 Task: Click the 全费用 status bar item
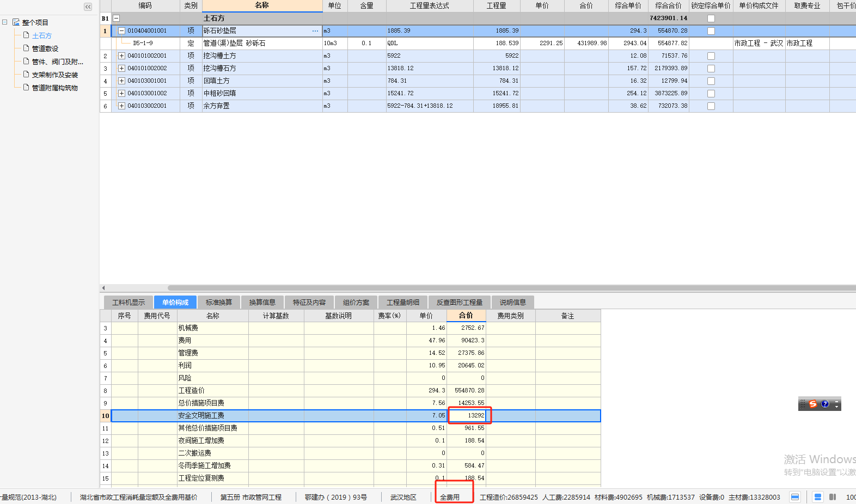(x=450, y=497)
